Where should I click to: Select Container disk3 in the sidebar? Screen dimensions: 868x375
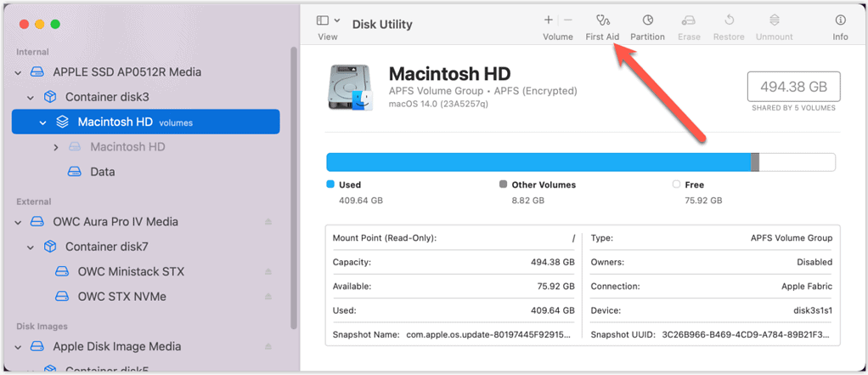click(106, 97)
